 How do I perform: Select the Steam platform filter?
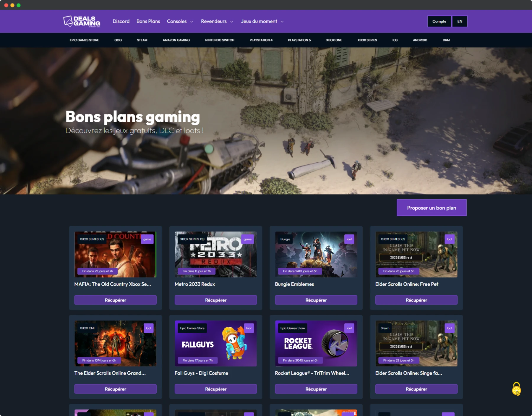(x=142, y=40)
